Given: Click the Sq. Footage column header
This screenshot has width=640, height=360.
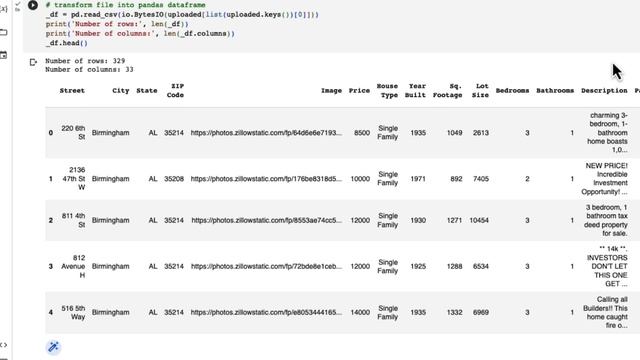Looking at the screenshot, I should [448, 91].
